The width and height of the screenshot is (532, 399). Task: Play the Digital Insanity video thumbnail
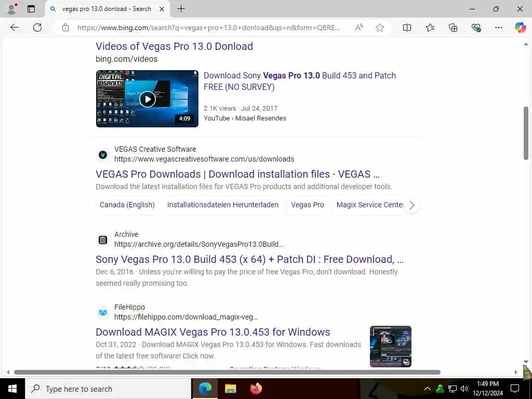tap(147, 99)
